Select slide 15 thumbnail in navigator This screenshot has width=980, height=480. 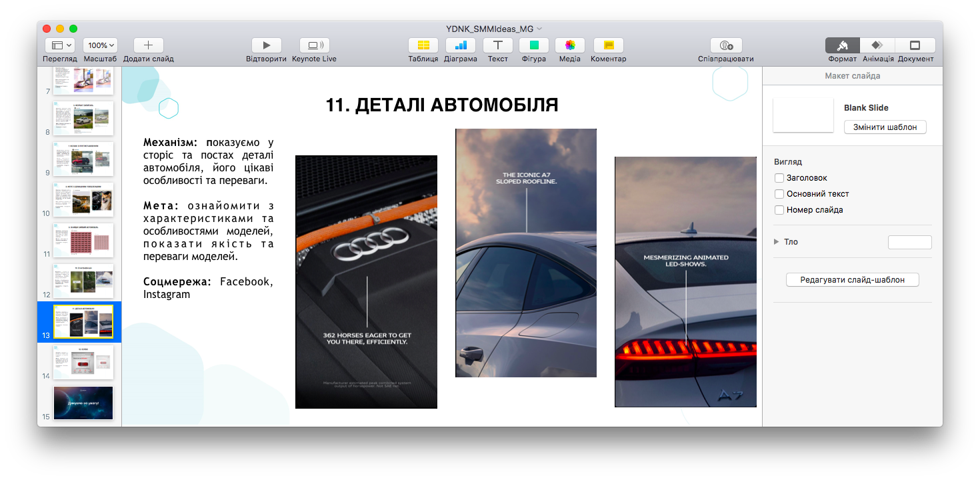click(83, 403)
